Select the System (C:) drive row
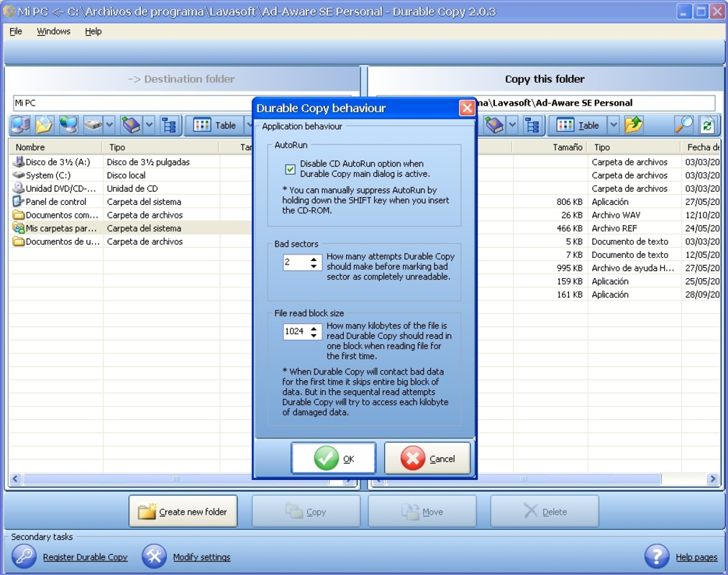This screenshot has height=575, width=728. [130, 175]
